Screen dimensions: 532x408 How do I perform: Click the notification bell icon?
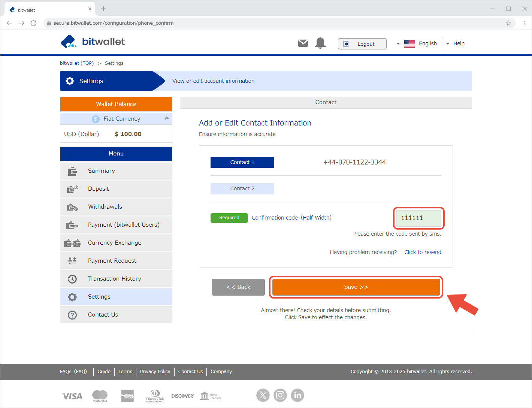[320, 43]
